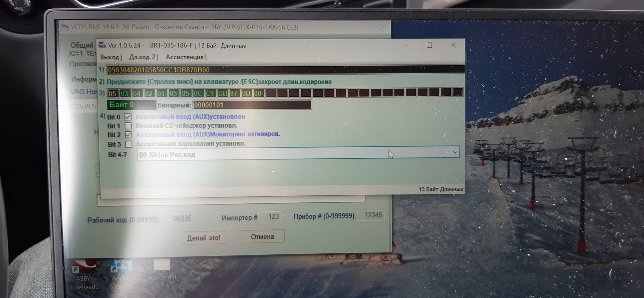Select byte cell 87
The image size is (644, 298).
pos(234,93)
